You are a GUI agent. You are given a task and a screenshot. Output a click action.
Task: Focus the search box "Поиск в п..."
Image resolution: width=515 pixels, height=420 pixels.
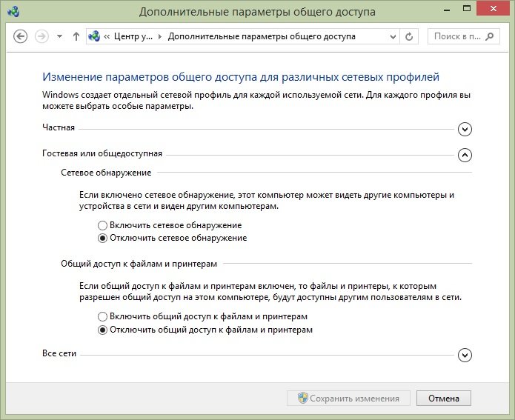pyautogui.click(x=463, y=36)
